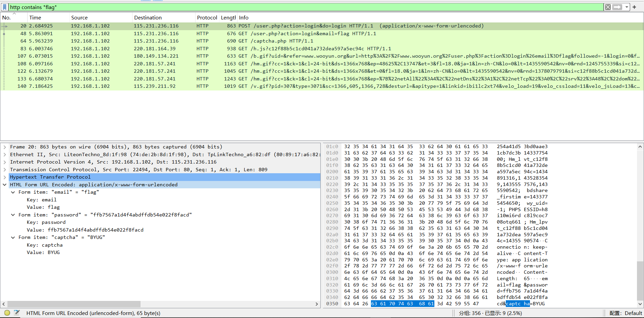Click the details pane horizontal scrollbar thumb
Viewport: 644px width, 318px height.
[x=74, y=304]
